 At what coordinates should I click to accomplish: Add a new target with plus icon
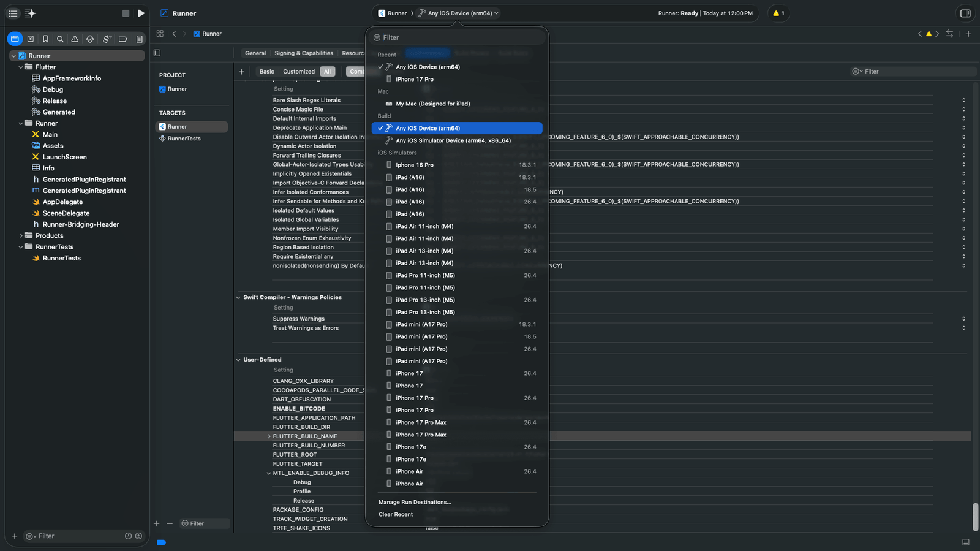click(157, 523)
